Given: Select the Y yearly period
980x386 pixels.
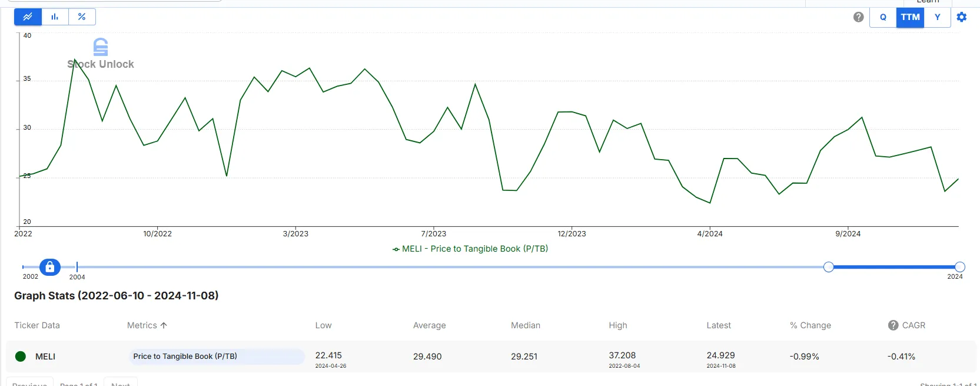Looking at the screenshot, I should coord(937,17).
